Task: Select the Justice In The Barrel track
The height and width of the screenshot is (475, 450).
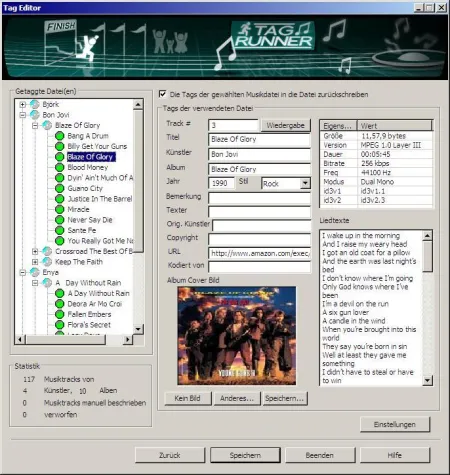Action: [100, 199]
